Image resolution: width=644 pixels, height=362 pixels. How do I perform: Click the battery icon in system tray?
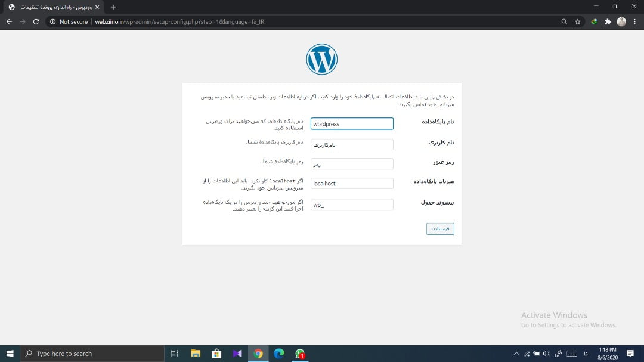537,354
